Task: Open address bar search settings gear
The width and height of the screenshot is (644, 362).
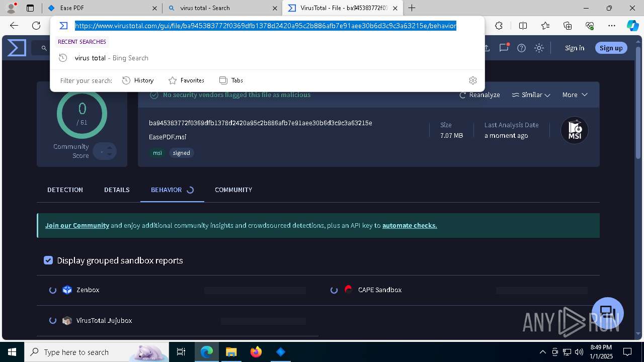Action: click(x=472, y=80)
